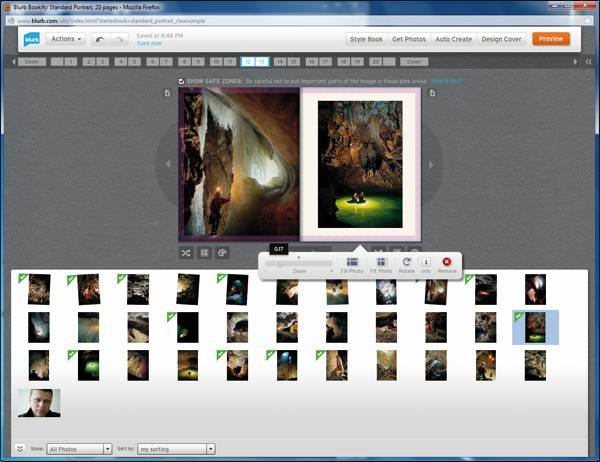Select the Auto Create option

coord(453,39)
